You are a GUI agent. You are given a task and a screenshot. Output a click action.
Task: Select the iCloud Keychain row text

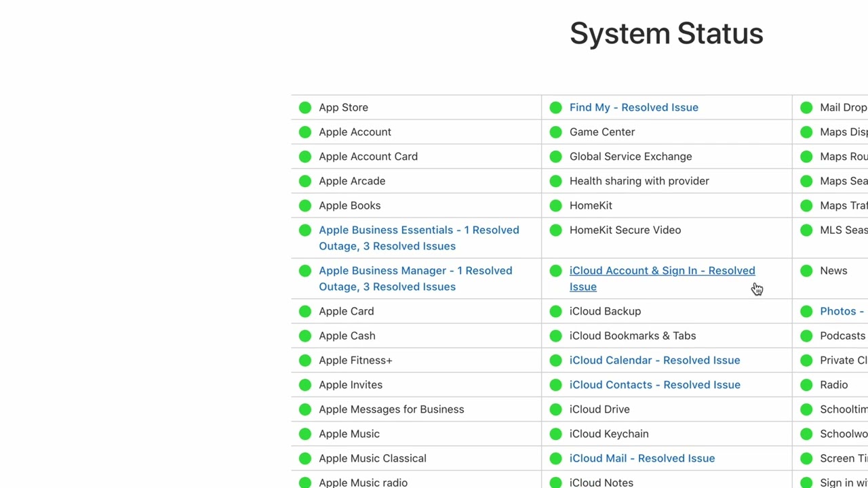609,434
